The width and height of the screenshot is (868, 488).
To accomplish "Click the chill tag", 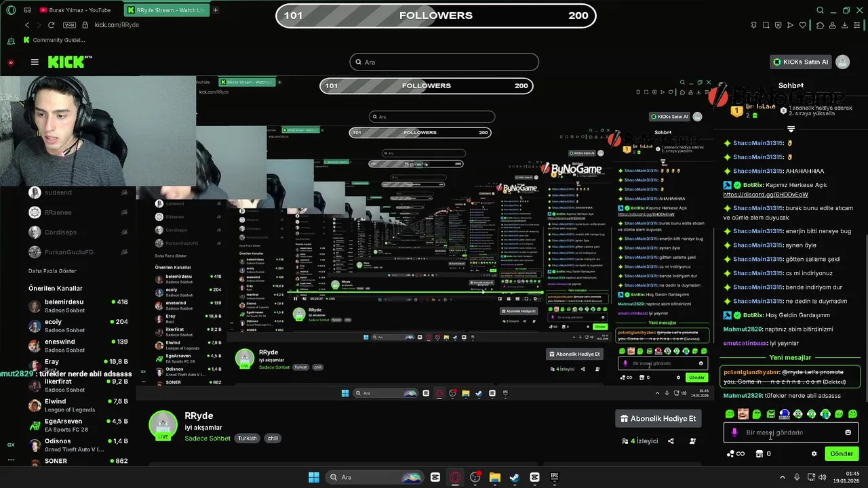I will click(273, 438).
